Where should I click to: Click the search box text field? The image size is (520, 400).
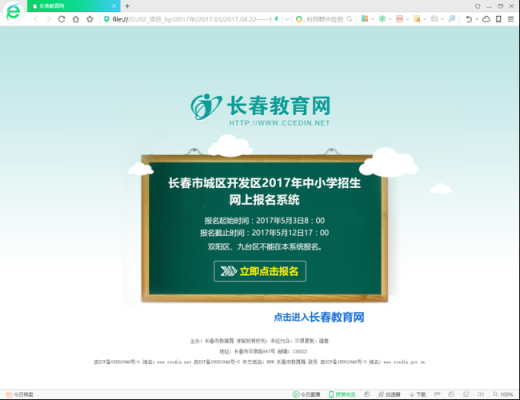(325, 19)
